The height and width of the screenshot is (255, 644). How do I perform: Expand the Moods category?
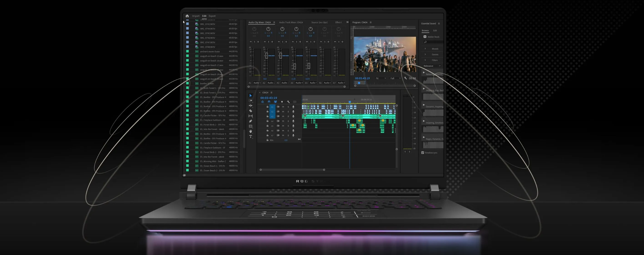(425, 49)
